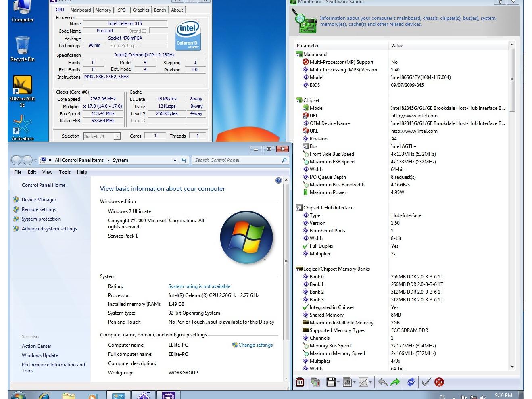The width and height of the screenshot is (532, 399).
Task: Click the Value column header in Sandra
Action: 449,46
